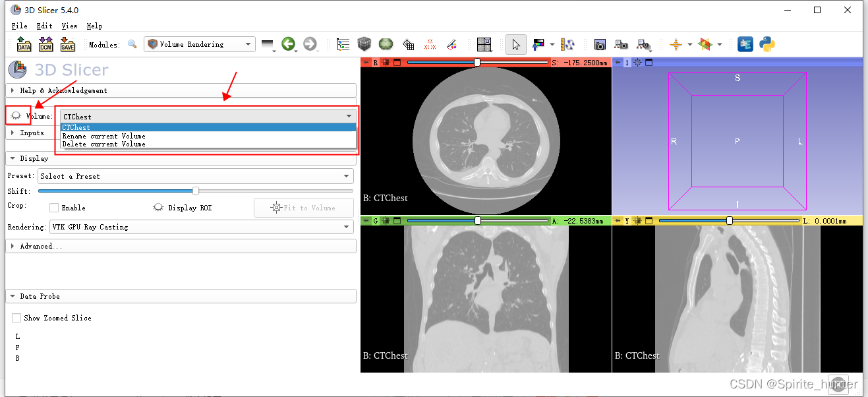
Task: Toggle the Display ROI eye
Action: pos(158,208)
